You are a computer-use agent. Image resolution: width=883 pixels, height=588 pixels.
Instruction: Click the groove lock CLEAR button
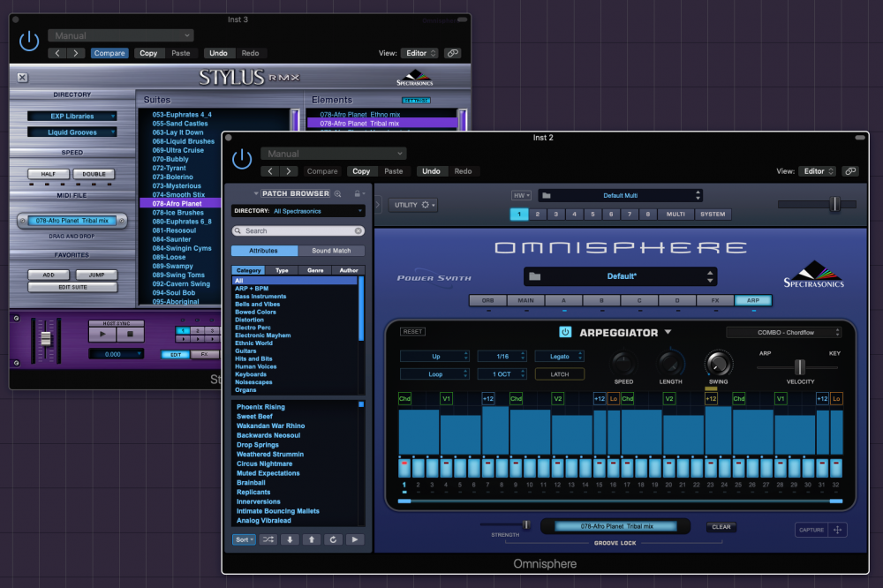(721, 527)
